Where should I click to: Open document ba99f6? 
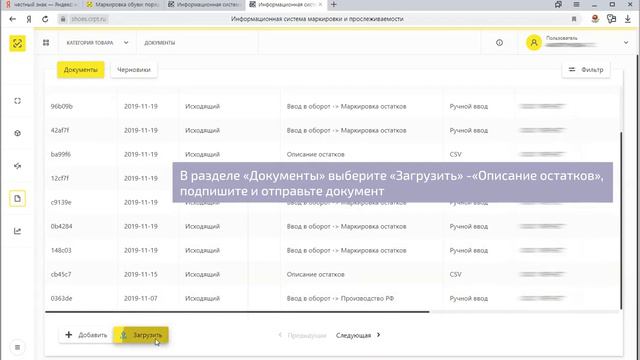pos(61,154)
